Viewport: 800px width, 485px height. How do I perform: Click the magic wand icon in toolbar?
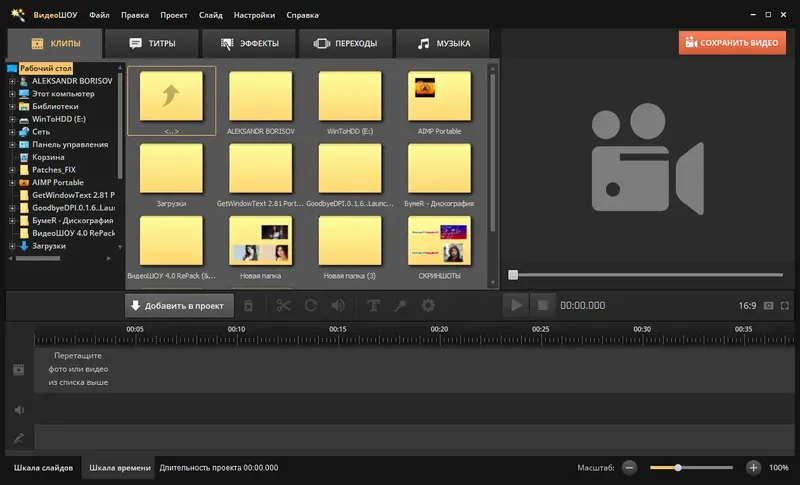401,305
